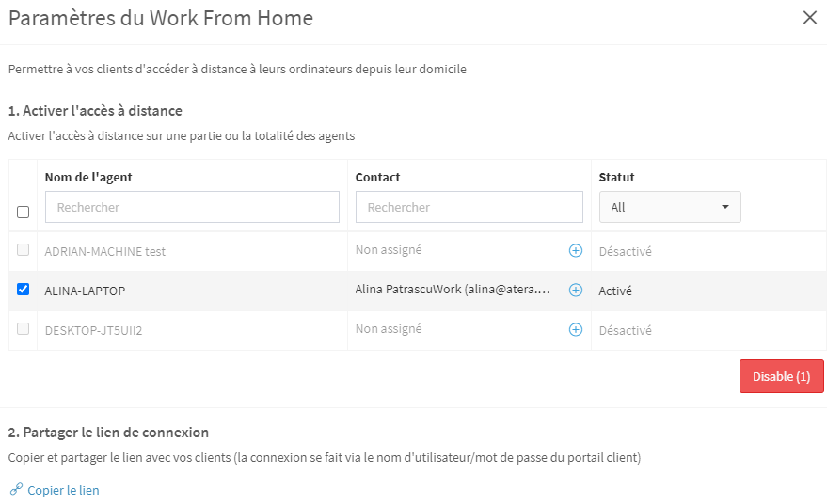Click the Statut dropdown arrow
Viewport: 827px width, 504px height.
coord(725,207)
